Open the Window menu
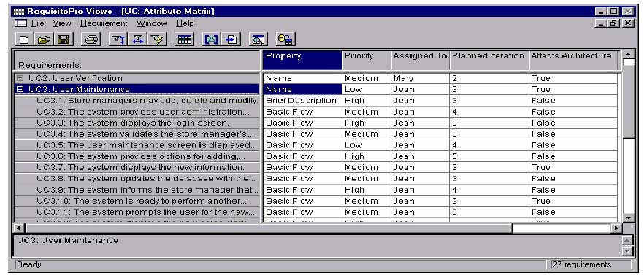The image size is (644, 276). point(152,23)
